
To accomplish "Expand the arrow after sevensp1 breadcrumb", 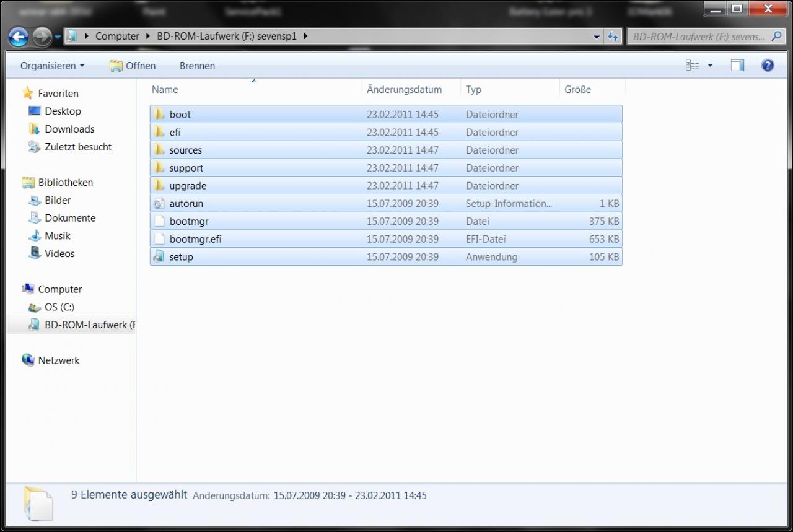I will click(305, 36).
